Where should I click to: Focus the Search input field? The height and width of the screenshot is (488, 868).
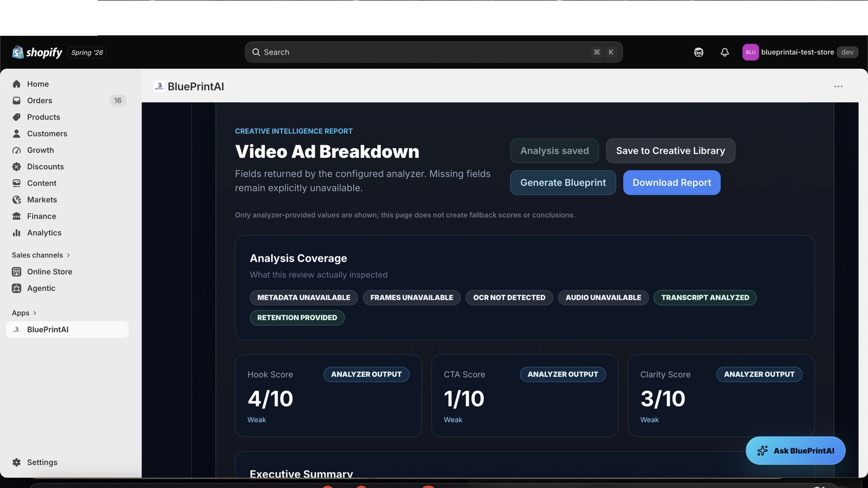click(x=434, y=52)
